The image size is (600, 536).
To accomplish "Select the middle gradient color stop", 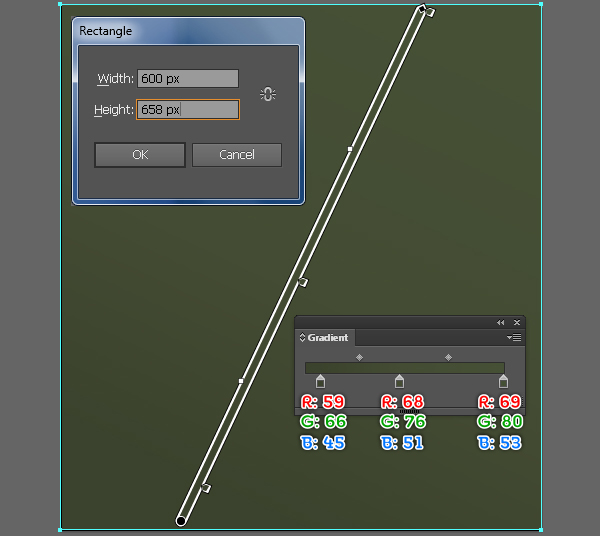I will tap(399, 381).
